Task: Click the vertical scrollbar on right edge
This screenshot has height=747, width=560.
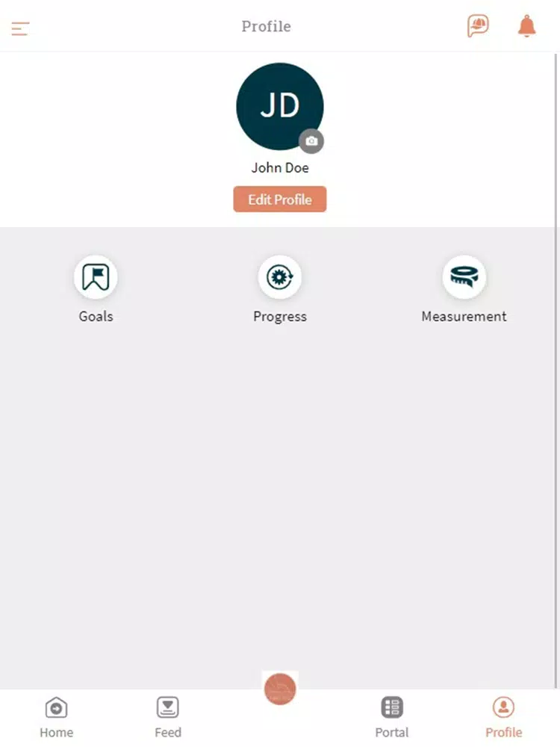Action: 556,371
